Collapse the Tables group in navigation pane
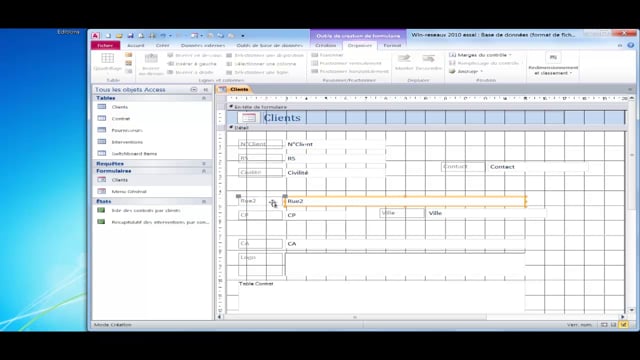640x360 pixels. pos(204,98)
